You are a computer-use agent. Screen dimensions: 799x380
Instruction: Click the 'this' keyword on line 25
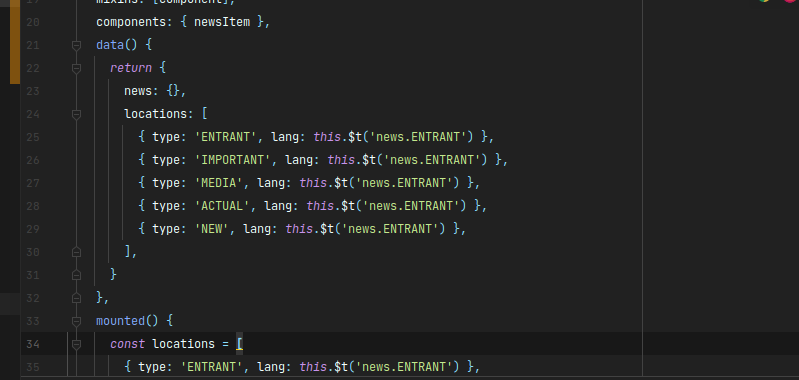(x=327, y=137)
